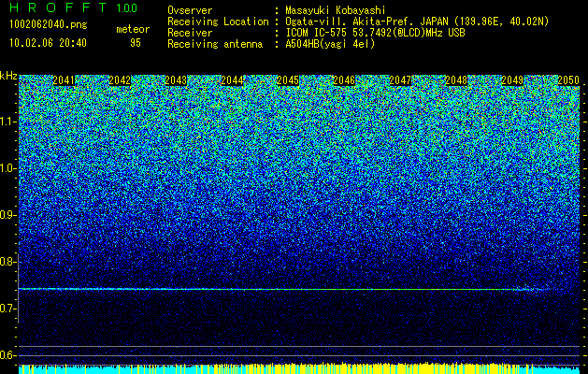The image size is (588, 374).
Task: Click the kHz axis unit label
Action: click(8, 76)
